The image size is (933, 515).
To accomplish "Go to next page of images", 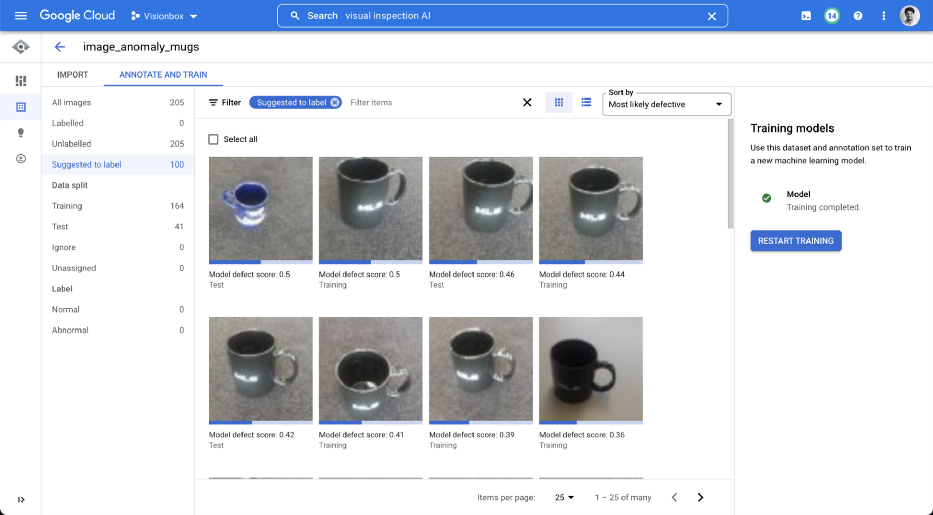I will [700, 497].
